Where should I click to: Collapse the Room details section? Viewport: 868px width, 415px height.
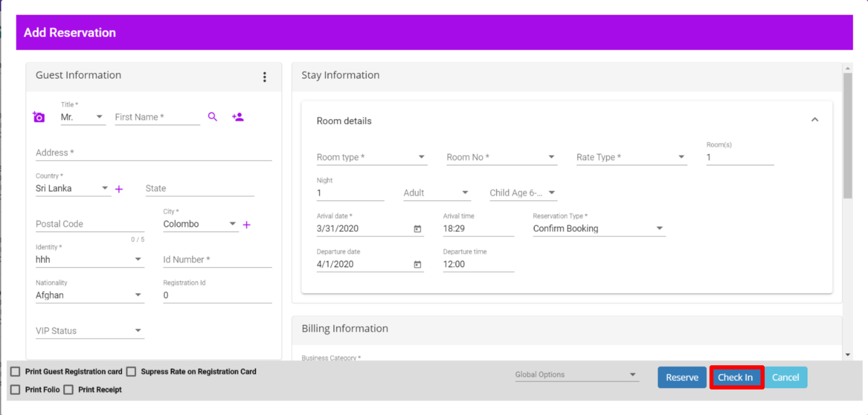[815, 120]
